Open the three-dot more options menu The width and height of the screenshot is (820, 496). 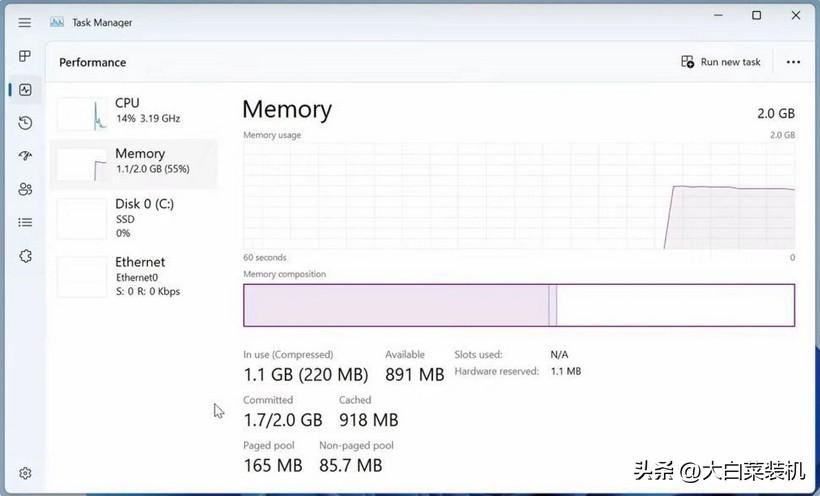pos(793,62)
